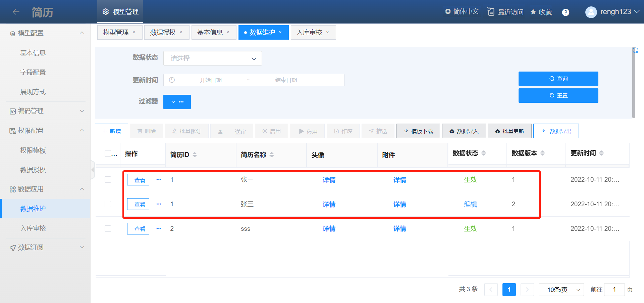Check the checkbox for the sss row

click(x=108, y=229)
